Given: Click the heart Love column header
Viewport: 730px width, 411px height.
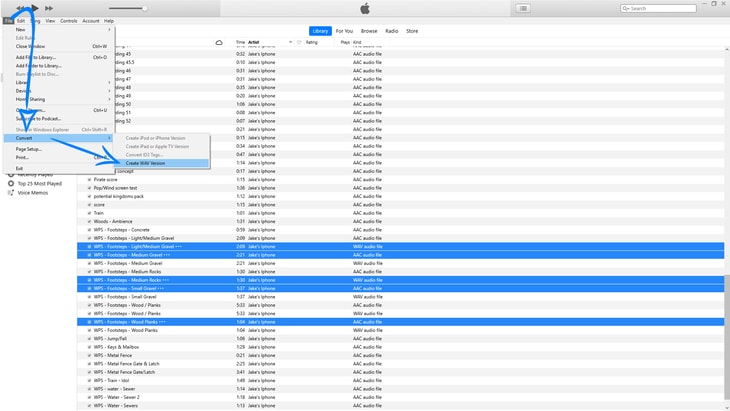Looking at the screenshot, I should coord(299,42).
